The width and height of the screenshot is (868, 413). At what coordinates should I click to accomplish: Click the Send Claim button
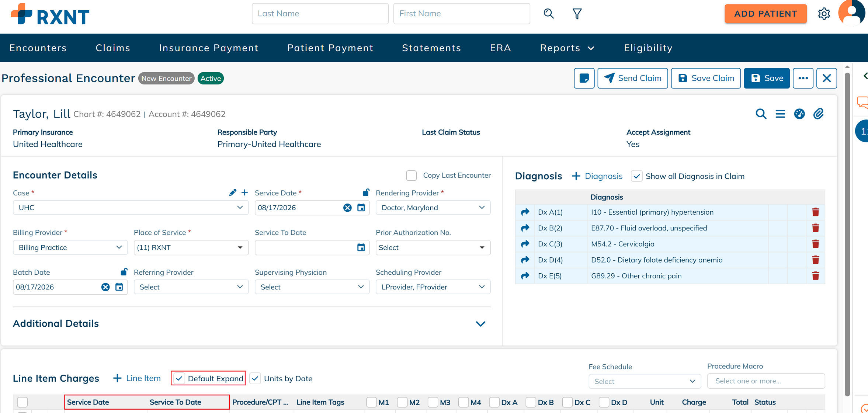pyautogui.click(x=632, y=78)
